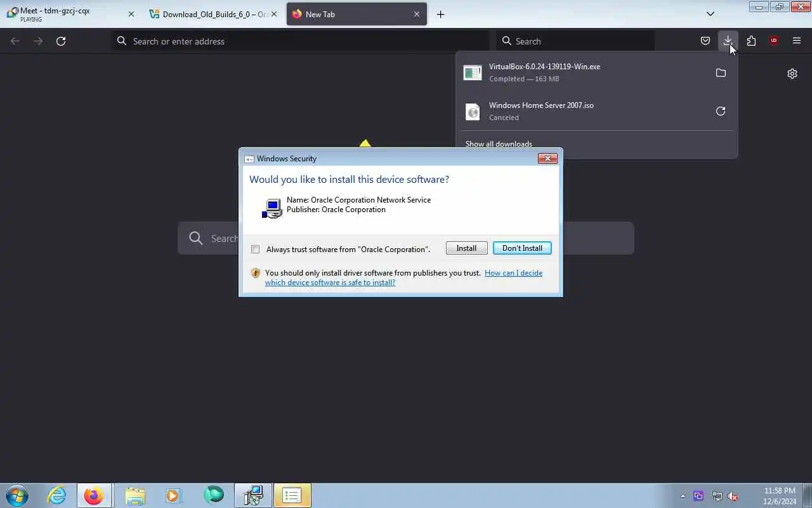This screenshot has width=812, height=508.
Task: Close the Meet tab
Action: (x=131, y=14)
